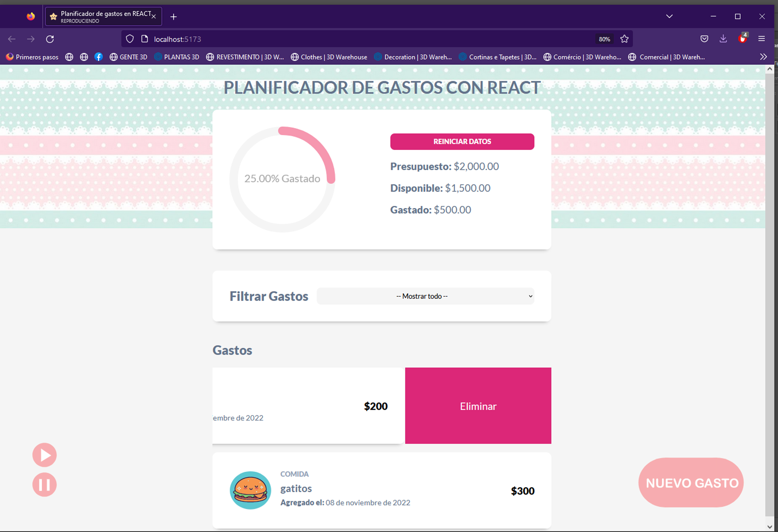Minimize the Firefox window
The width and height of the screenshot is (778, 532).
713,16
